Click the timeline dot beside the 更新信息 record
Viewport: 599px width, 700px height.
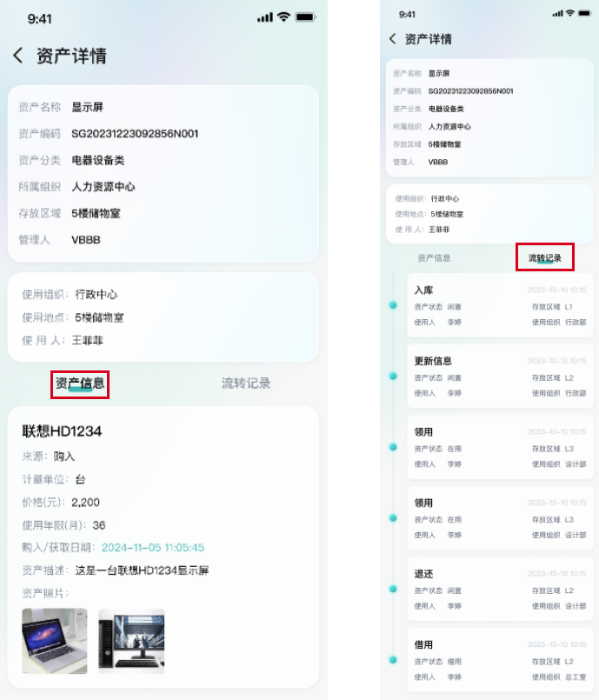(x=393, y=376)
